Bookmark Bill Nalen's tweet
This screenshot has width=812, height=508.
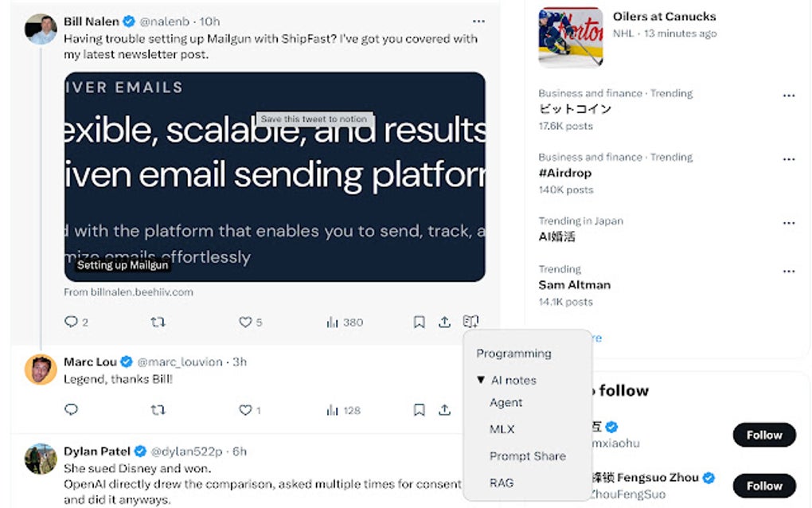coord(419,322)
